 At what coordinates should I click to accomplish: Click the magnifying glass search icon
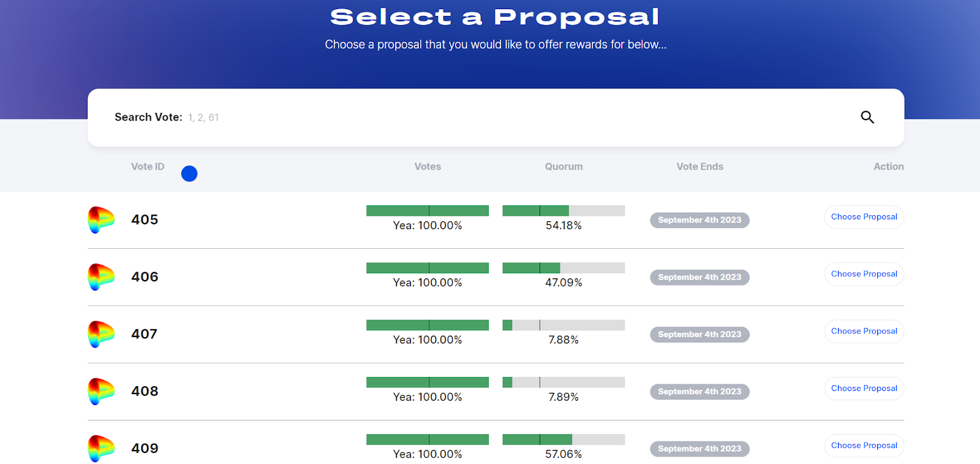pos(867,117)
